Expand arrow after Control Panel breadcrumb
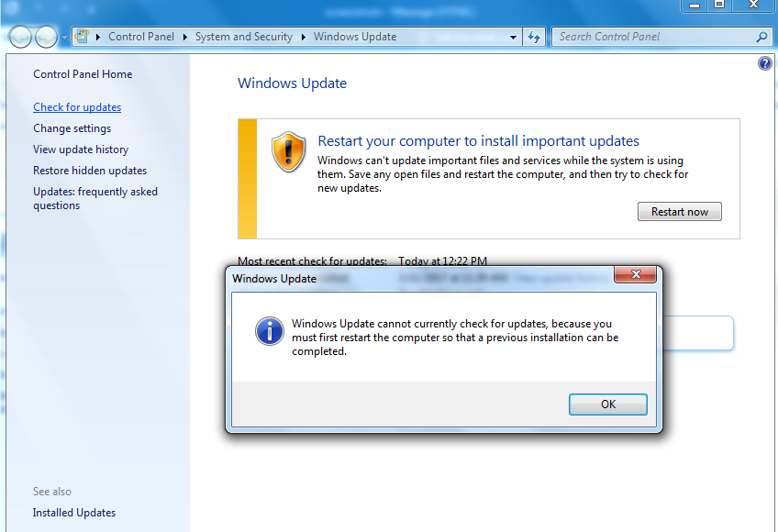Screen dimensions: 778x532 (x=184, y=38)
